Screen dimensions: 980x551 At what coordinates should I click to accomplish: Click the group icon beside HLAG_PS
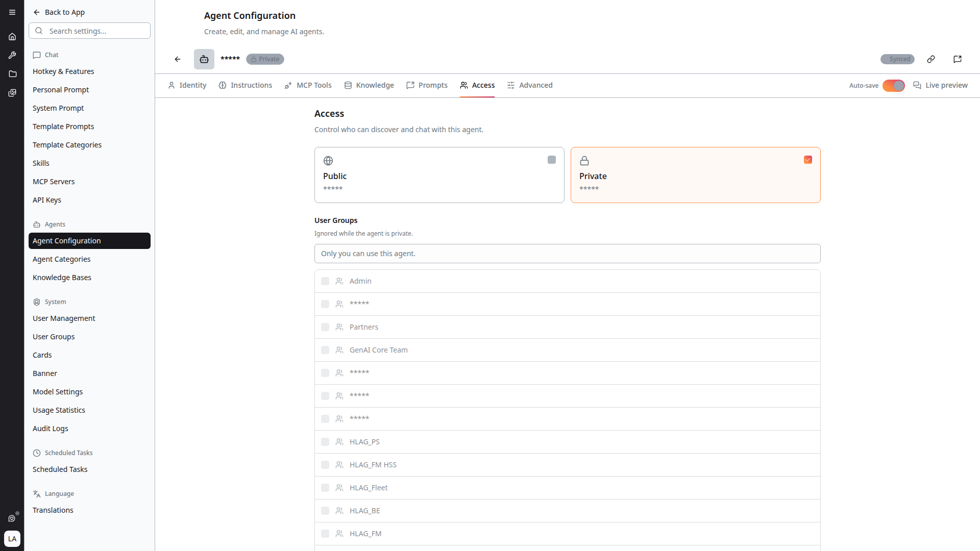(x=339, y=442)
